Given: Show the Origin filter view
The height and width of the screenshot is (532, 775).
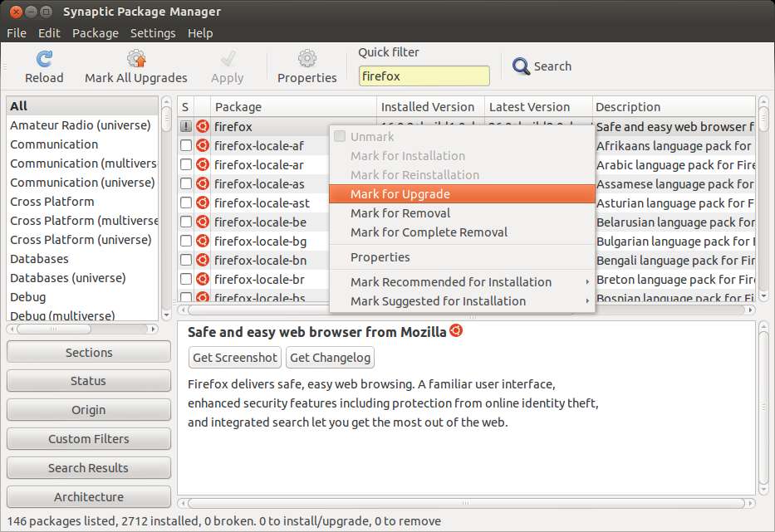Looking at the screenshot, I should (x=89, y=410).
